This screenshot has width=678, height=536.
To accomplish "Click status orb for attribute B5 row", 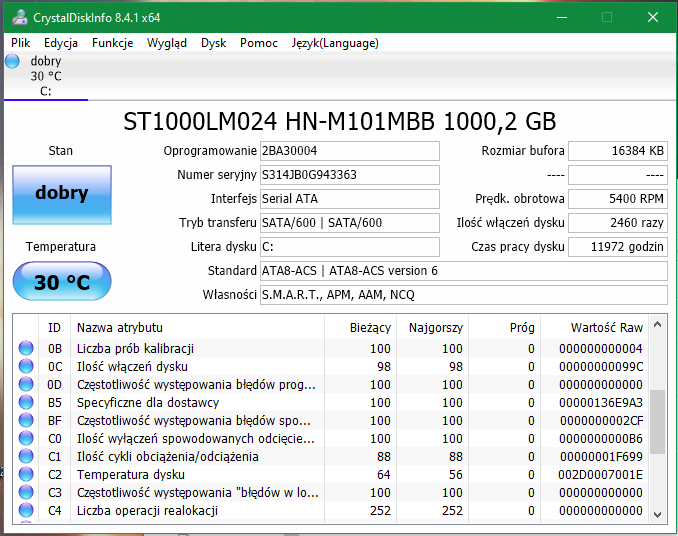I will 26,402.
